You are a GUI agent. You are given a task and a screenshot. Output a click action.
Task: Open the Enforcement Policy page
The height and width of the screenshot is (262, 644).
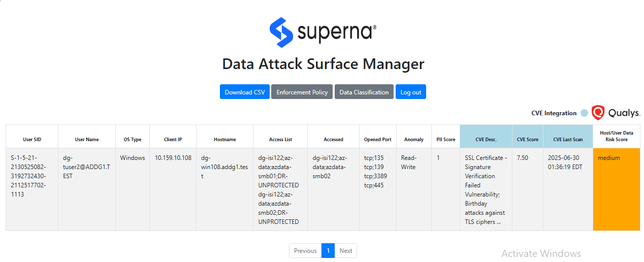(302, 92)
